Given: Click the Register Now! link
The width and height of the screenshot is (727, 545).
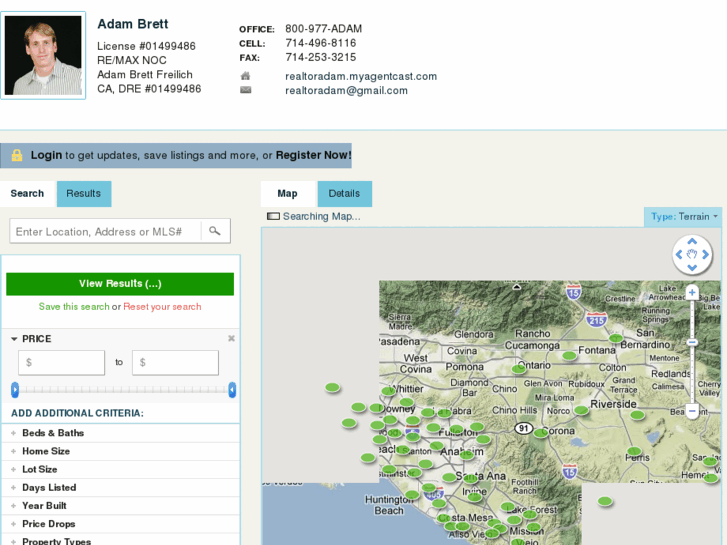Looking at the screenshot, I should 313,155.
